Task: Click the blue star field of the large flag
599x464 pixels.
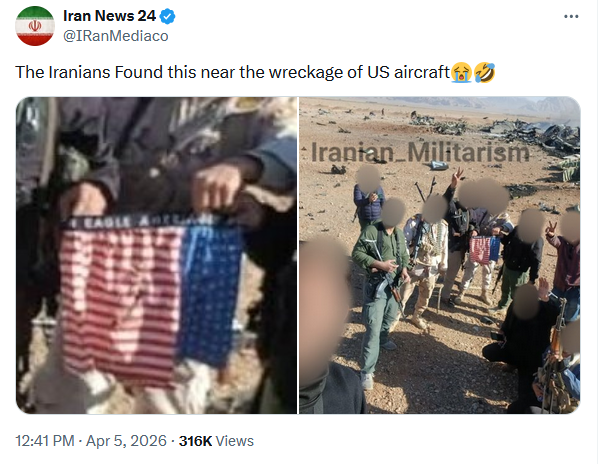Action: click(211, 294)
